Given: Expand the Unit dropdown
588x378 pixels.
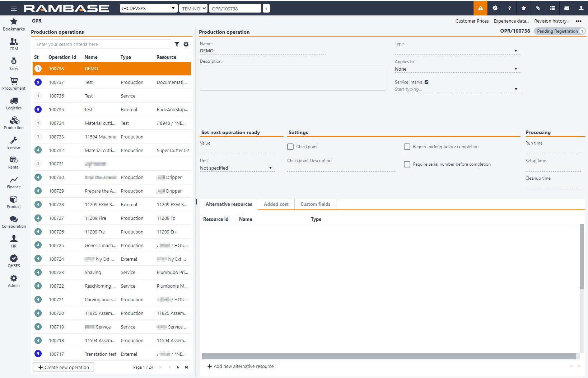Looking at the screenshot, I should (270, 168).
